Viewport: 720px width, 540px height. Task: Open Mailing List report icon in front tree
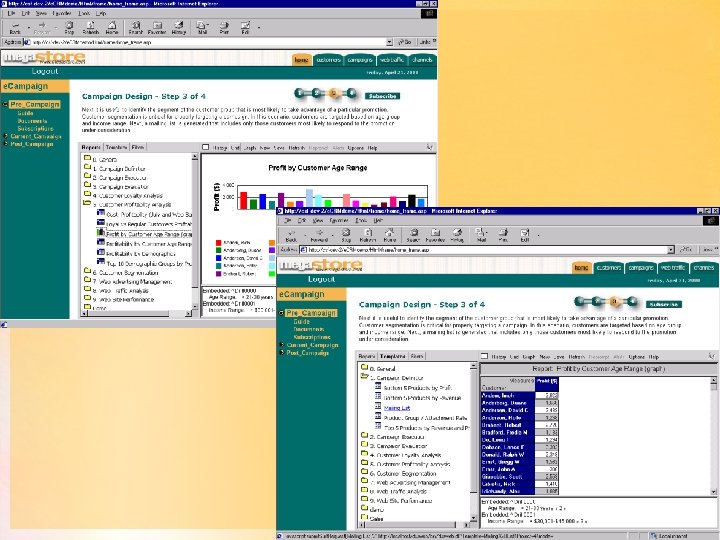[377, 406]
